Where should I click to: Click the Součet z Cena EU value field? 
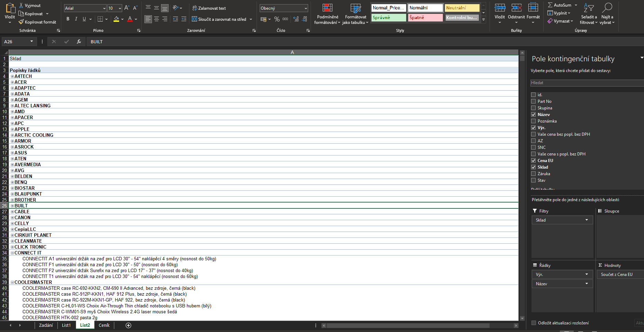coord(620,275)
